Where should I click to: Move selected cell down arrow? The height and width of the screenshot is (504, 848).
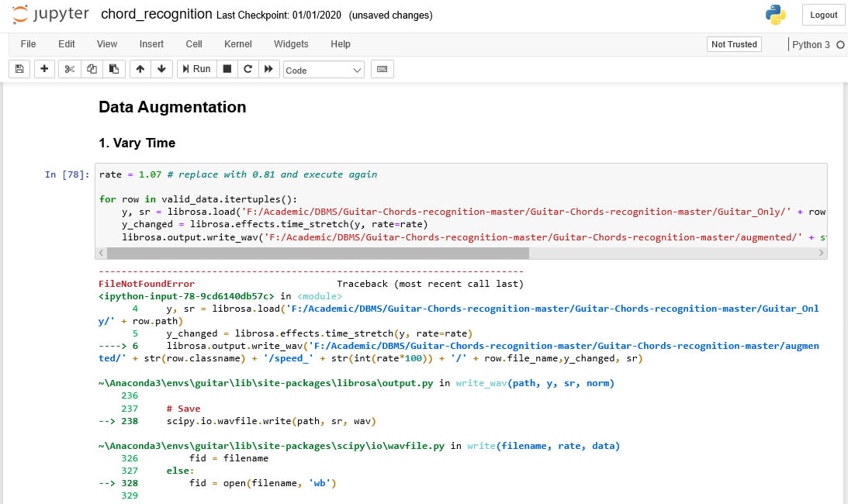(x=161, y=69)
